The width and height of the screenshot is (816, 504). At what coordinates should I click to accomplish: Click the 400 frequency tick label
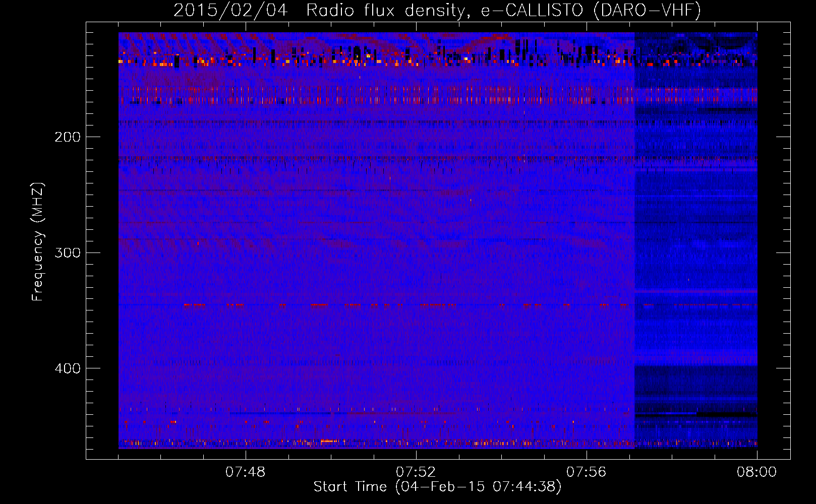pyautogui.click(x=68, y=368)
